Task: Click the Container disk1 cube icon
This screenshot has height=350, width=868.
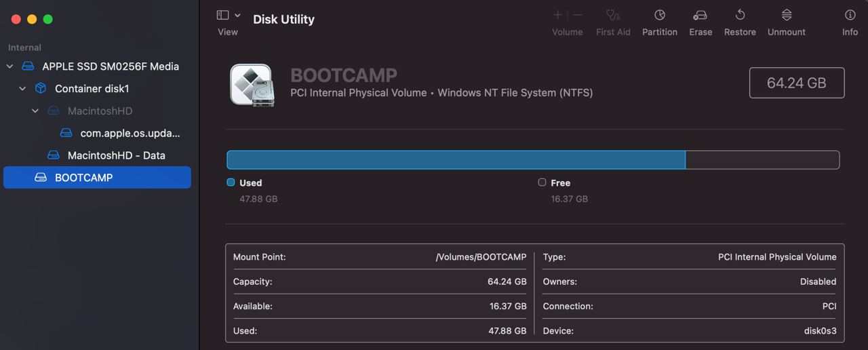Action: [x=41, y=89]
